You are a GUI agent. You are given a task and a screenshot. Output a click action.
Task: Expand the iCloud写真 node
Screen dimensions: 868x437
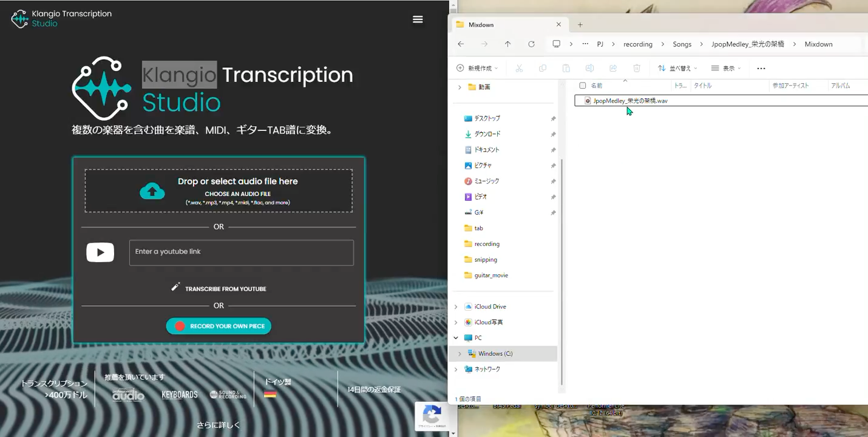(456, 322)
